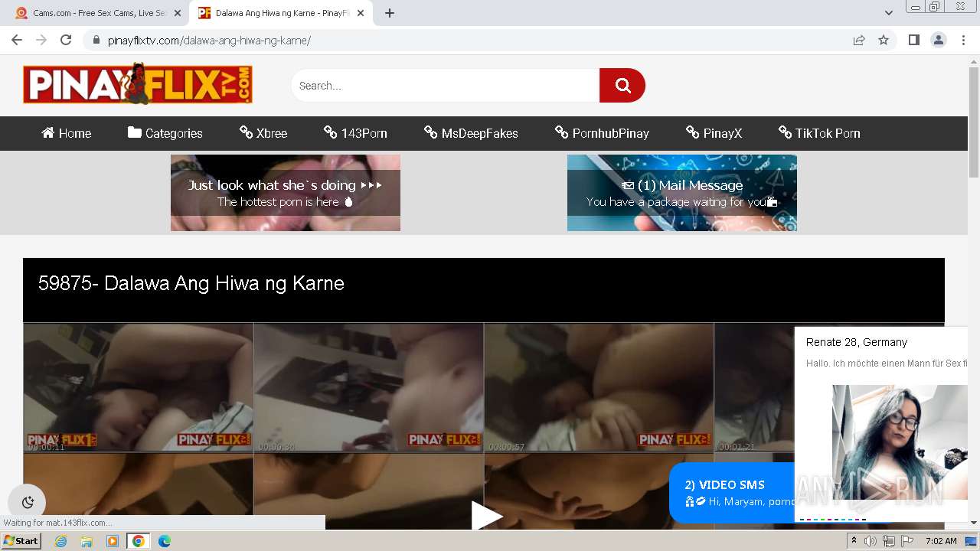
Task: Launch Microsoft Edge from the taskbar
Action: tap(164, 541)
